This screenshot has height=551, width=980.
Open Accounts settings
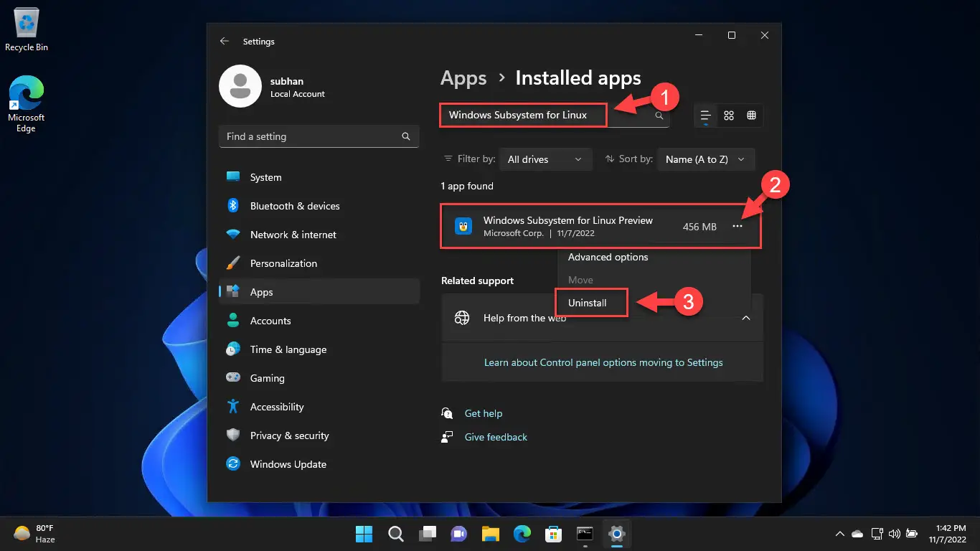point(319,321)
